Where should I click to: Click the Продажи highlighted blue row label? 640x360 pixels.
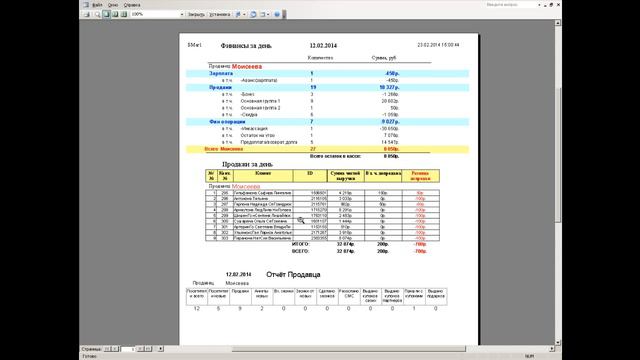click(x=220, y=87)
